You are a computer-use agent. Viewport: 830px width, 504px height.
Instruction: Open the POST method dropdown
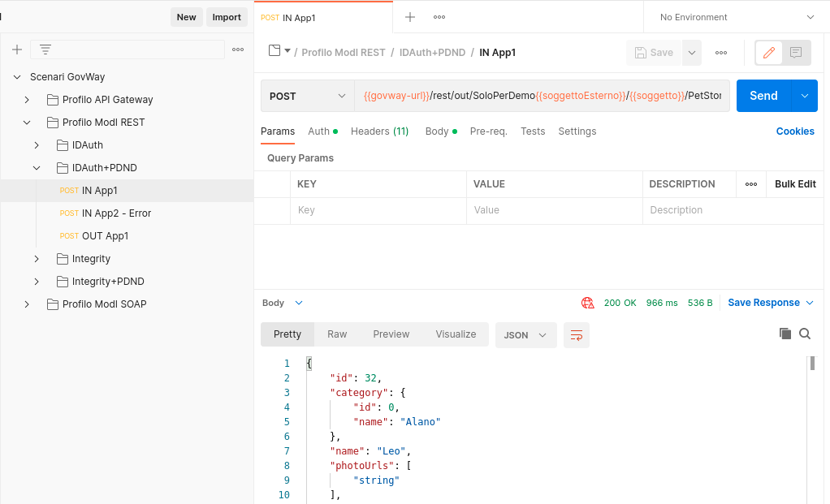pos(308,96)
